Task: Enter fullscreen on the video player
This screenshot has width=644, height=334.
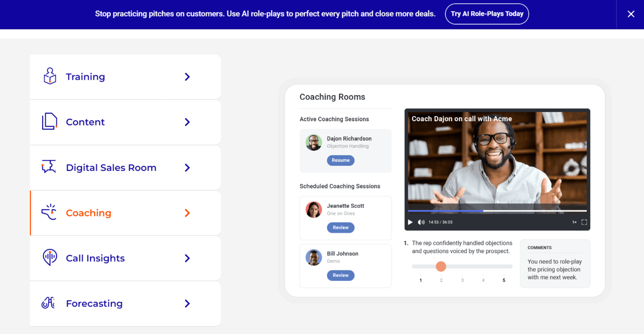Action: [584, 222]
